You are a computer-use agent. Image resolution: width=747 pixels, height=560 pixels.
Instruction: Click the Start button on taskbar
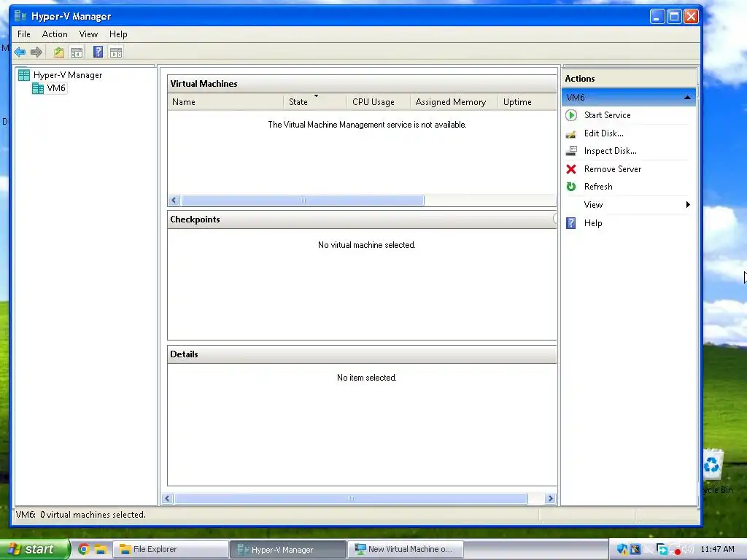[x=35, y=549]
